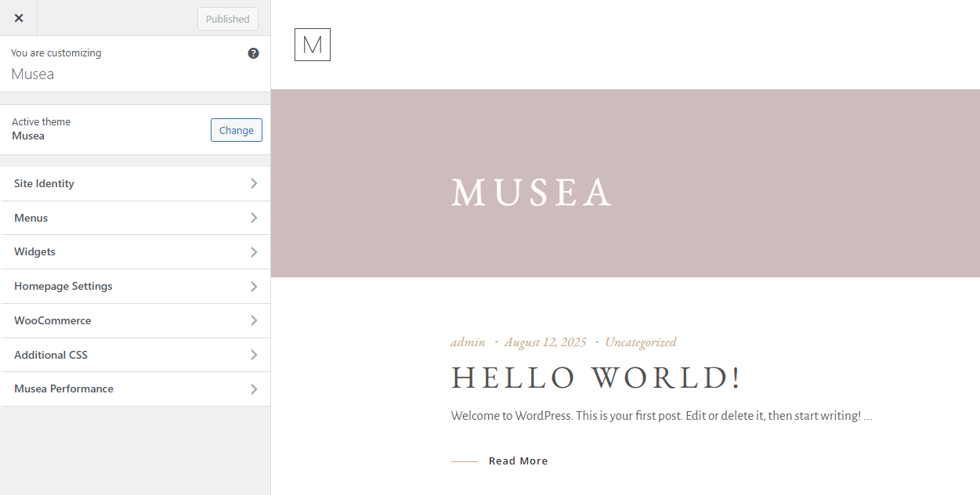Open the Additional CSS section
Image resolution: width=980 pixels, height=495 pixels.
[x=135, y=355]
